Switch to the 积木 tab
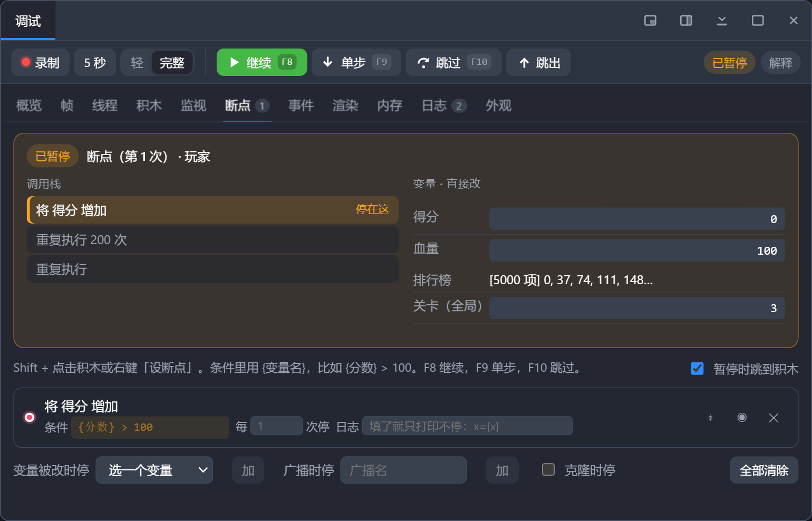The height and width of the screenshot is (521, 812). pos(149,105)
